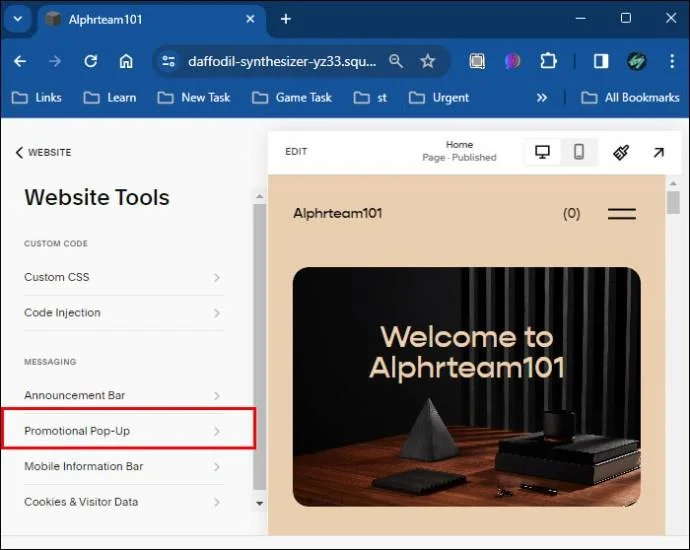Image resolution: width=690 pixels, height=550 pixels.
Task: Open a new browser tab
Action: [286, 19]
